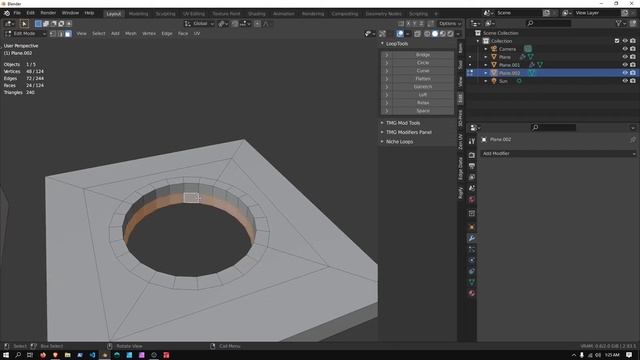Click the Blender logo menu icon
This screenshot has width=640, height=360.
(7, 13)
